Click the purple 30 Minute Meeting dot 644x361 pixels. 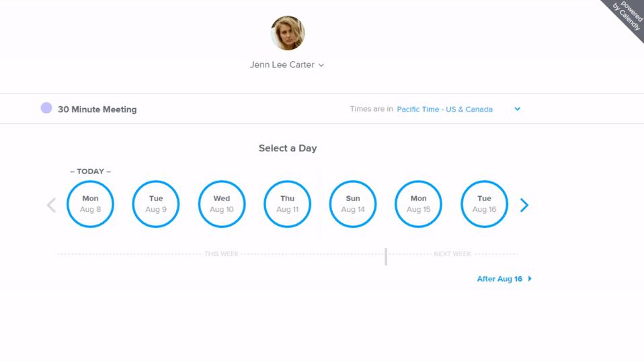[x=46, y=108]
